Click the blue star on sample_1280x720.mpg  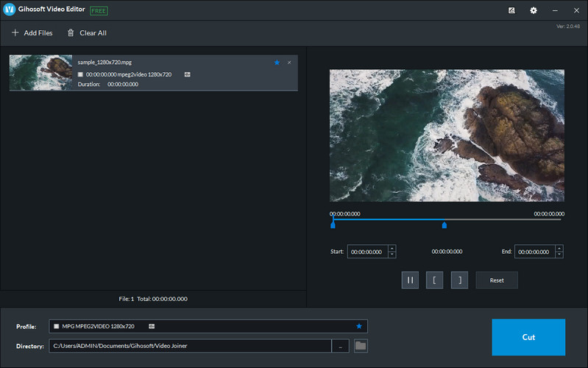[x=277, y=63]
